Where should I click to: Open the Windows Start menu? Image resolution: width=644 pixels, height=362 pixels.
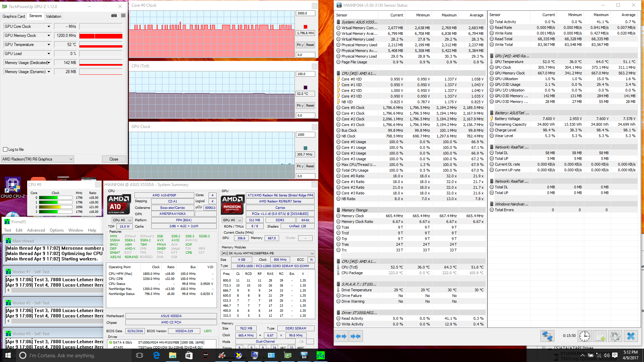(x=8, y=355)
